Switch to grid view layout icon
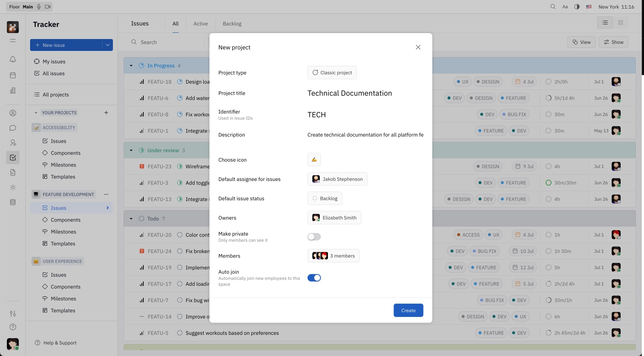Screen dimensions: 644x356 tap(620, 23)
